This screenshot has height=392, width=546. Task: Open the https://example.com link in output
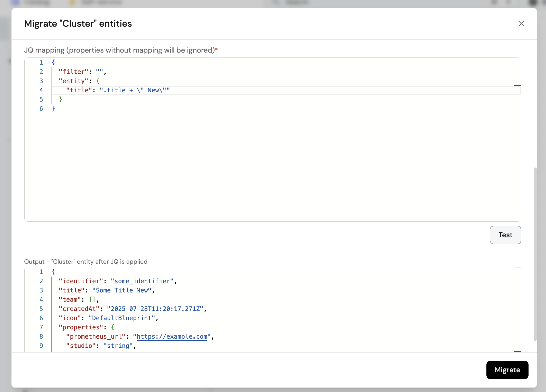[172, 336]
